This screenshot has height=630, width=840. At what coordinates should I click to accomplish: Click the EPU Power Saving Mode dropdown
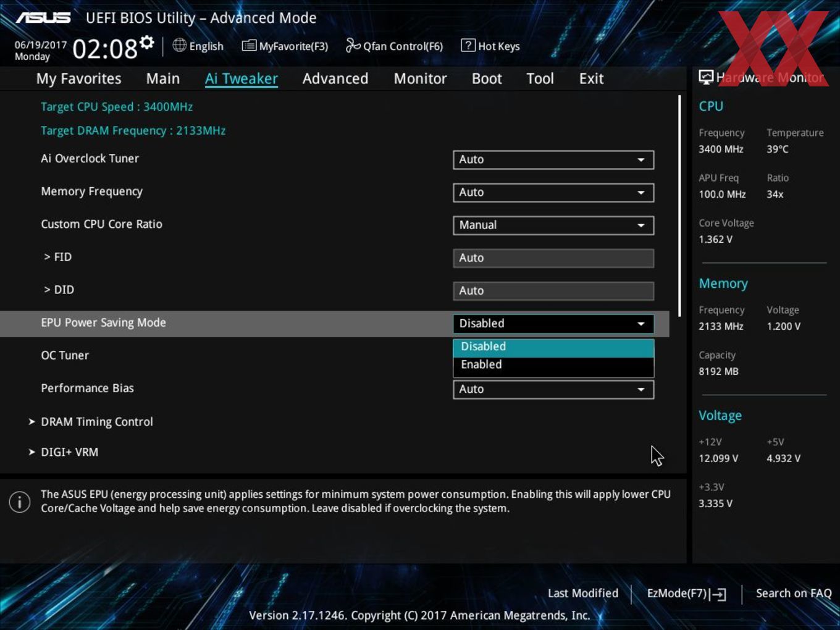(553, 323)
